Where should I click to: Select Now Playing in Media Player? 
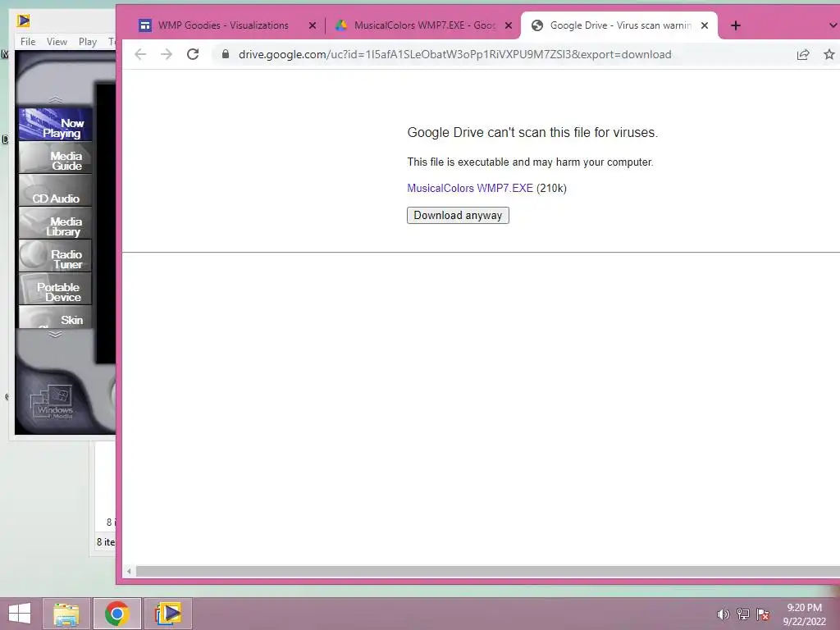[55, 125]
